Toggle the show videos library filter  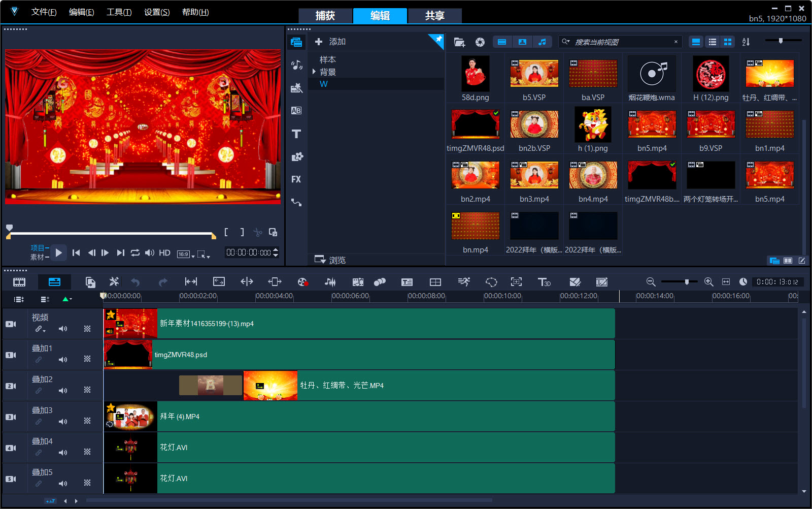point(502,42)
